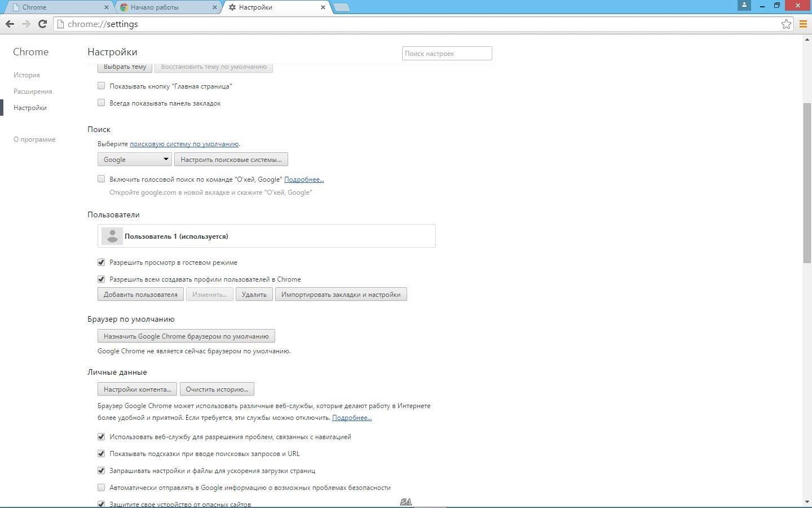Toggle Защитите свое устройство от опасных сайтов

[101, 504]
